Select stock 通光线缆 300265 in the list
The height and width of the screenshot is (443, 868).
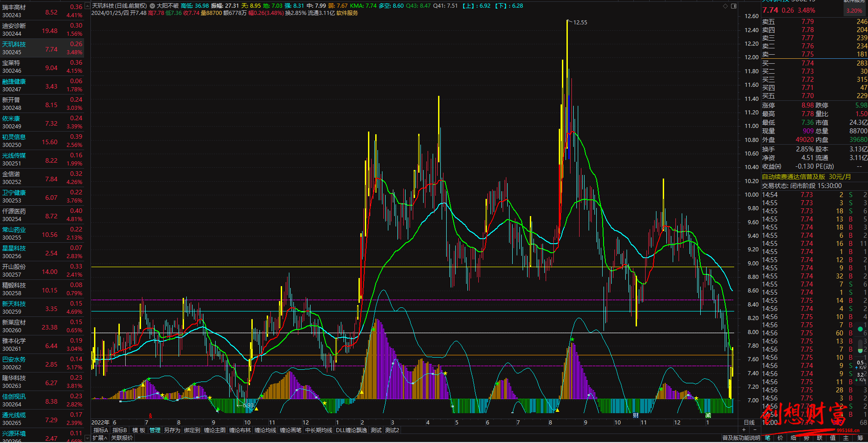[x=42, y=419]
